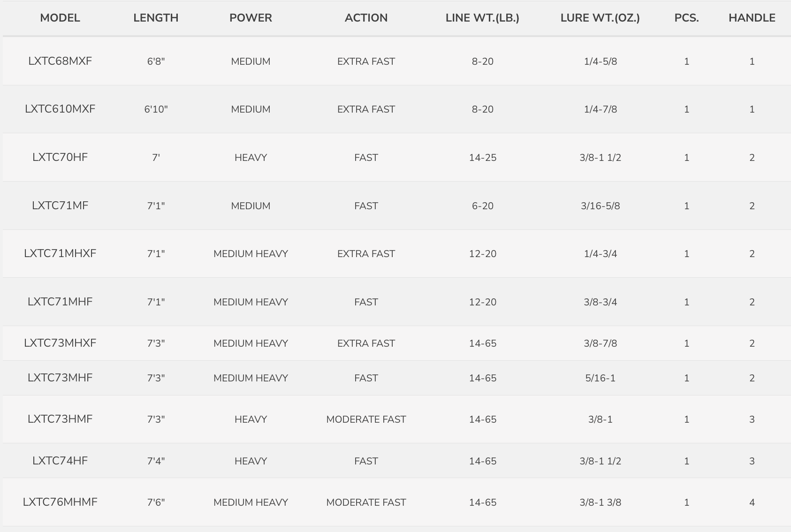Click the POWER column header
The width and height of the screenshot is (791, 532).
pyautogui.click(x=251, y=18)
